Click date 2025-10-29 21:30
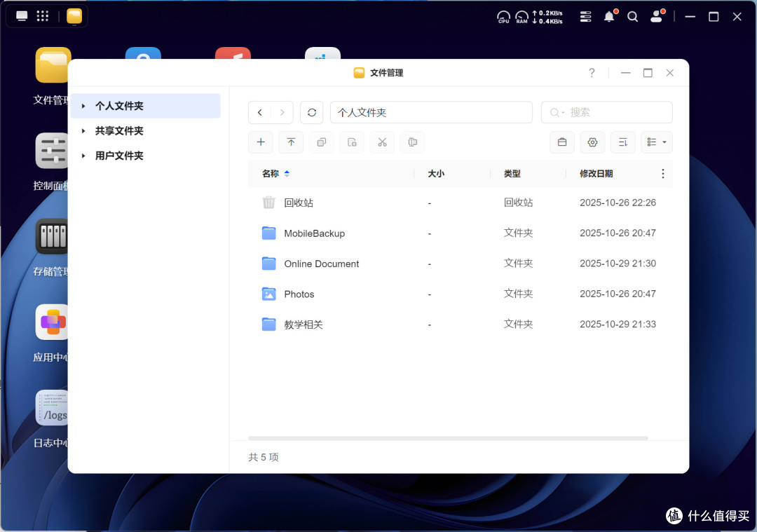The height and width of the screenshot is (532, 757). (618, 263)
